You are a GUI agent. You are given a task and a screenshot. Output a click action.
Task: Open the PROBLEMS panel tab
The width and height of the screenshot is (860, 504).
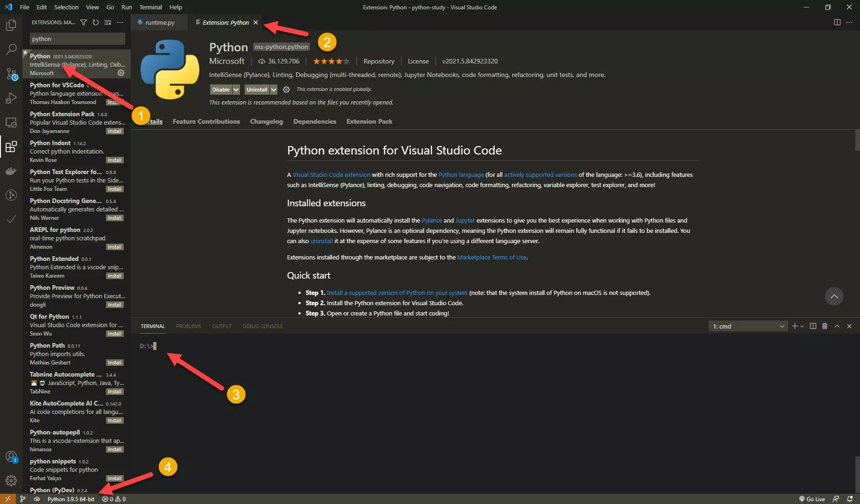[x=189, y=326]
